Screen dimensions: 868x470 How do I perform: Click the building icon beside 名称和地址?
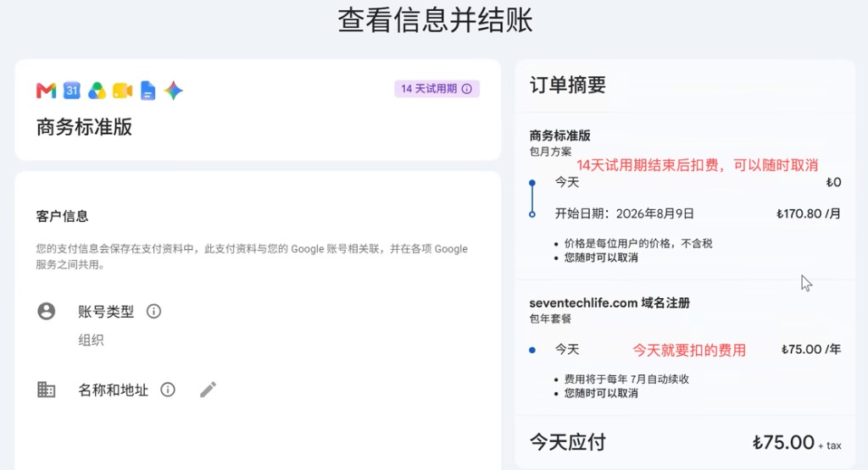(x=47, y=390)
